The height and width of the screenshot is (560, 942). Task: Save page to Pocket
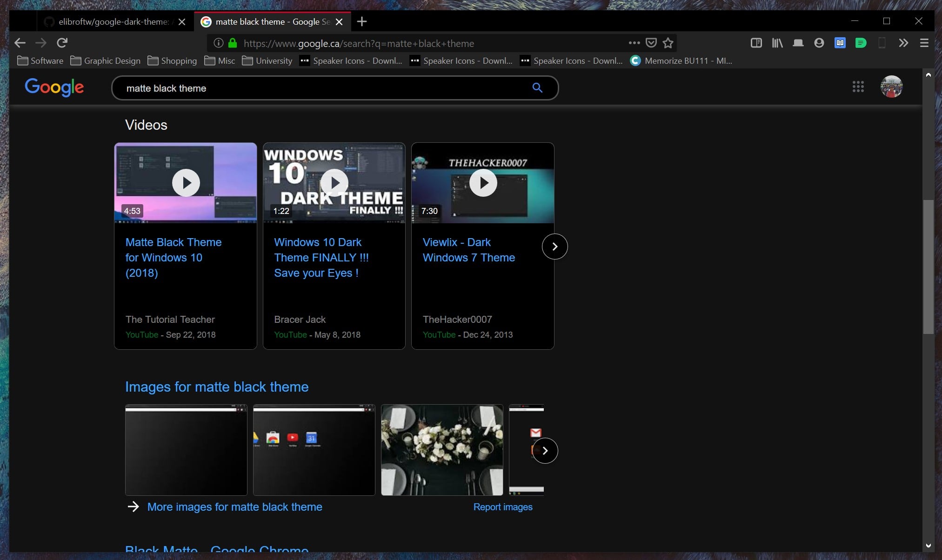pyautogui.click(x=651, y=43)
